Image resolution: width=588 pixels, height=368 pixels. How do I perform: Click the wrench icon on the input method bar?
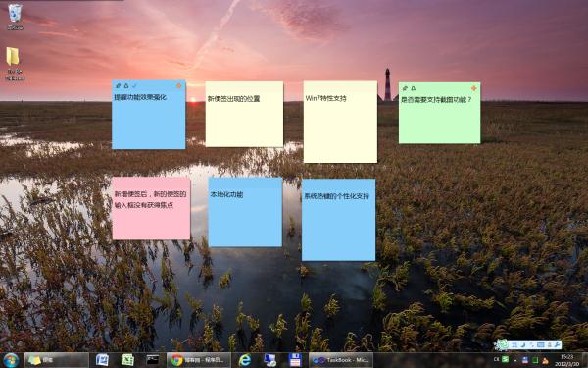click(x=557, y=344)
